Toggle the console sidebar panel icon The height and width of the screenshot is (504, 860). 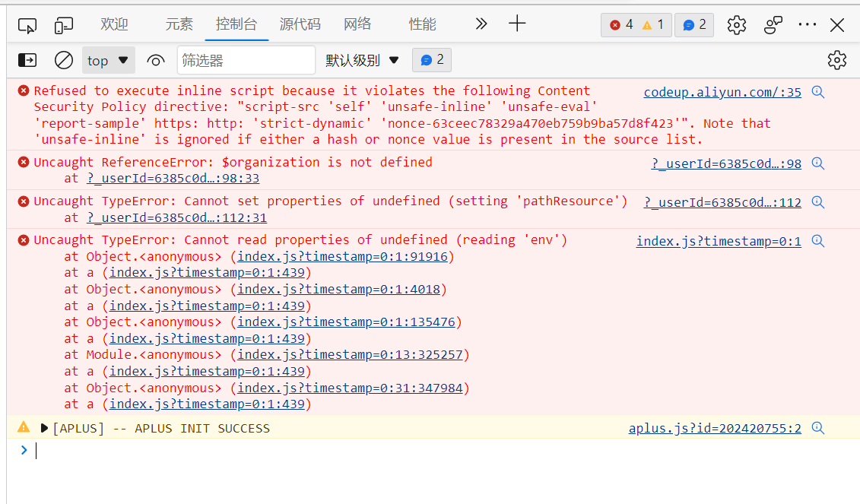(27, 60)
